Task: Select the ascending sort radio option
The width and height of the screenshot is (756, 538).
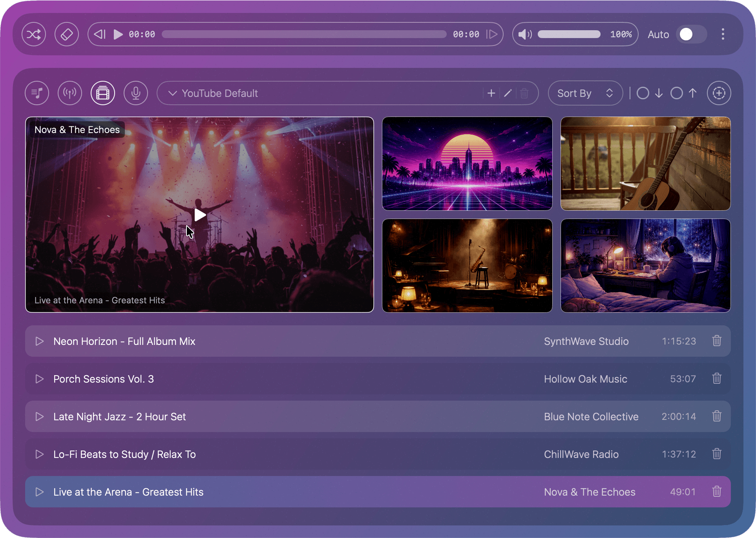Action: coord(676,93)
